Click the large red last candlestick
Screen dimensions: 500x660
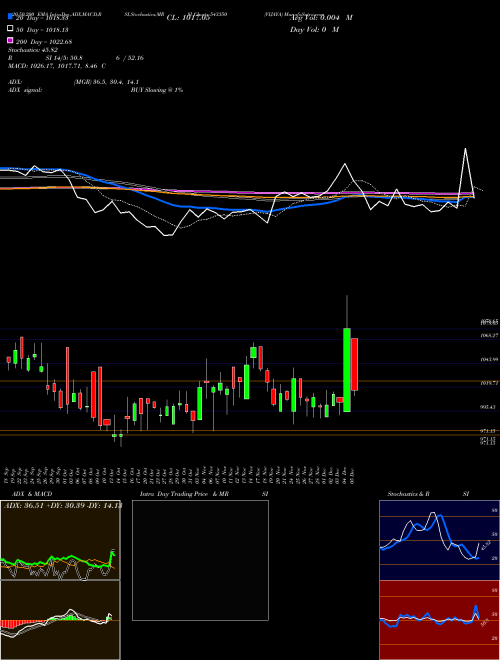coord(354,364)
